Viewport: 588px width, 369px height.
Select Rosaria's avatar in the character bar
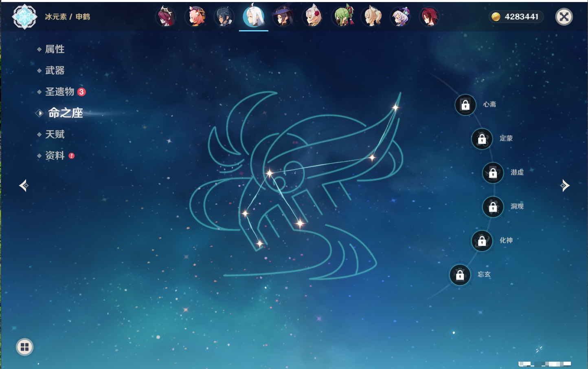coord(166,17)
